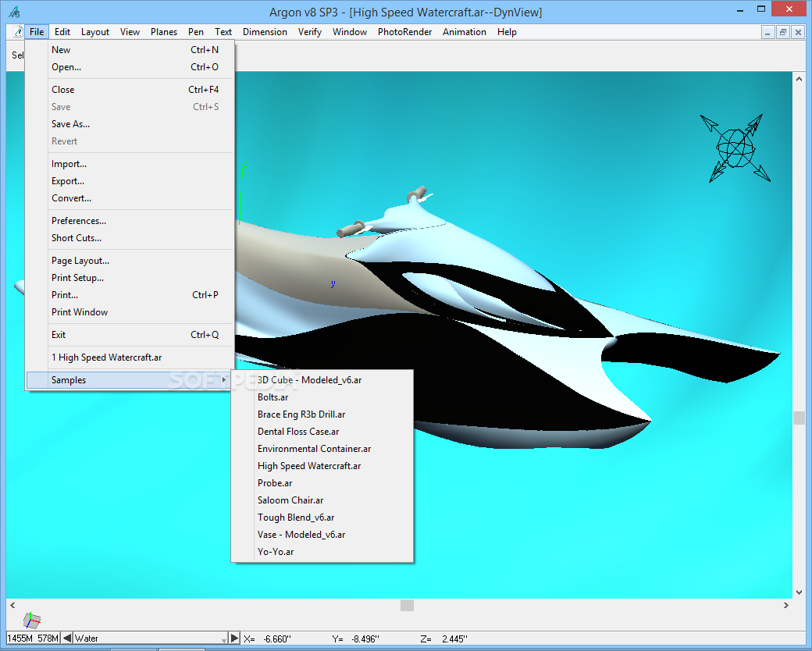Click the Z coordinate value 2.445"
812x651 pixels.
coord(454,639)
